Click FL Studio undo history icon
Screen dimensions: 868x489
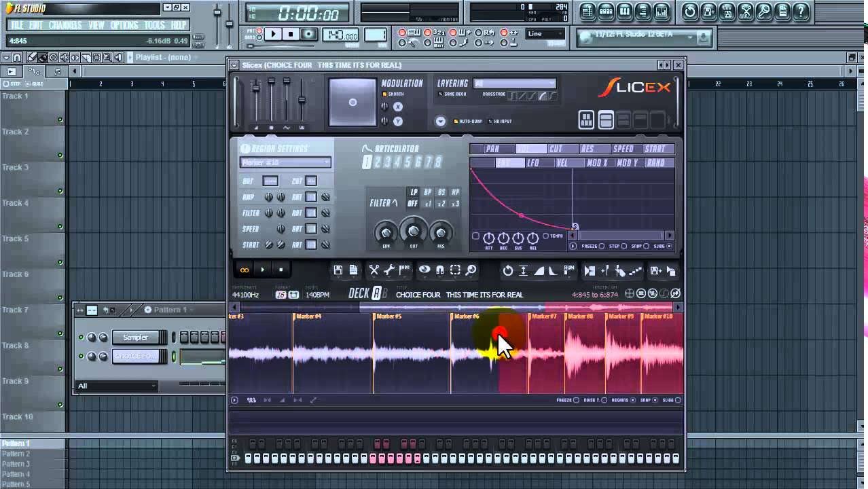pyautogui.click(x=689, y=11)
